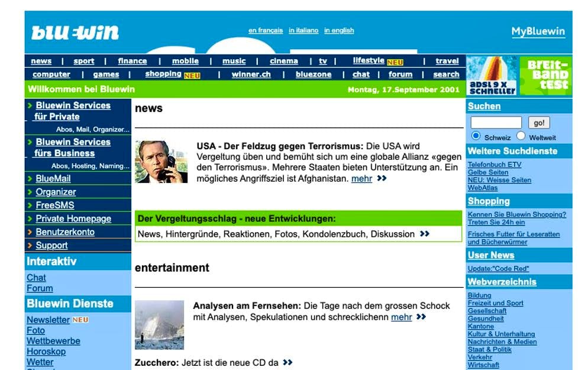The width and height of the screenshot is (588, 370).
Task: Open Nachrichten & Medien directory link
Action: (502, 342)
